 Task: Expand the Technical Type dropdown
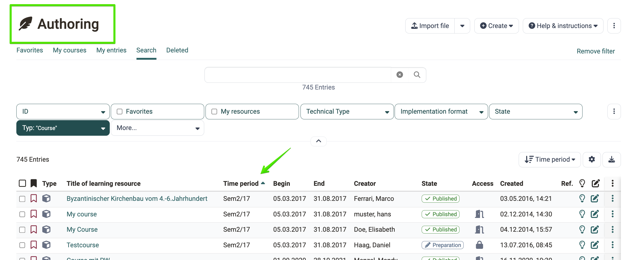click(x=347, y=112)
